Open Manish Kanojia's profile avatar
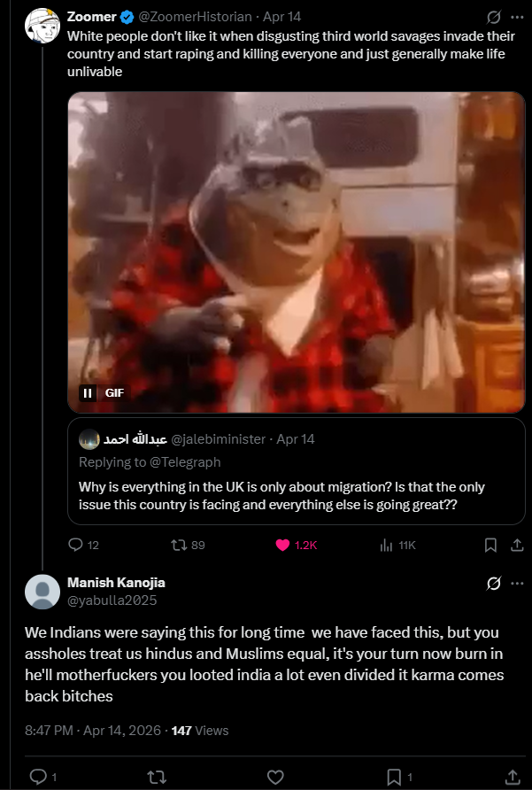This screenshot has height=790, width=532. coord(42,592)
